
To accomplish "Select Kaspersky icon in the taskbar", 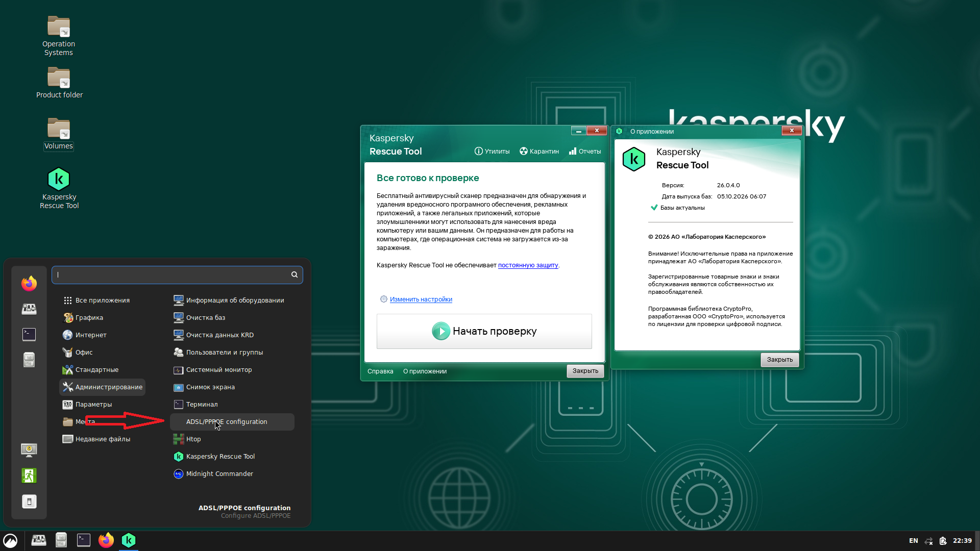I will pos(129,540).
